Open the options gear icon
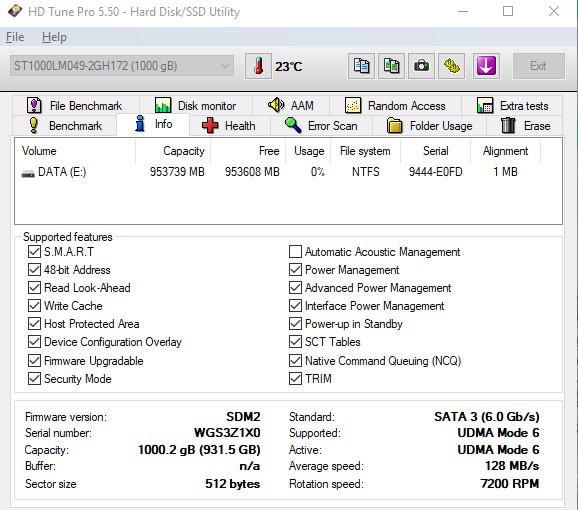578x510 pixels. [x=451, y=66]
